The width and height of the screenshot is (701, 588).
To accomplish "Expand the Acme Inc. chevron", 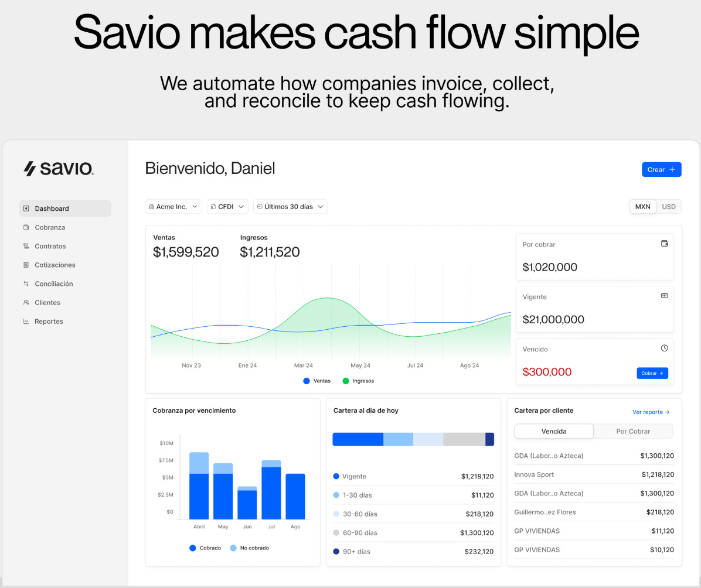I will pos(195,206).
